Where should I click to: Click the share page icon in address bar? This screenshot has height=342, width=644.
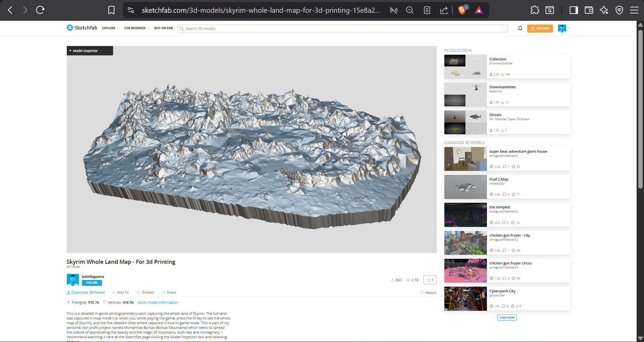pos(444,10)
